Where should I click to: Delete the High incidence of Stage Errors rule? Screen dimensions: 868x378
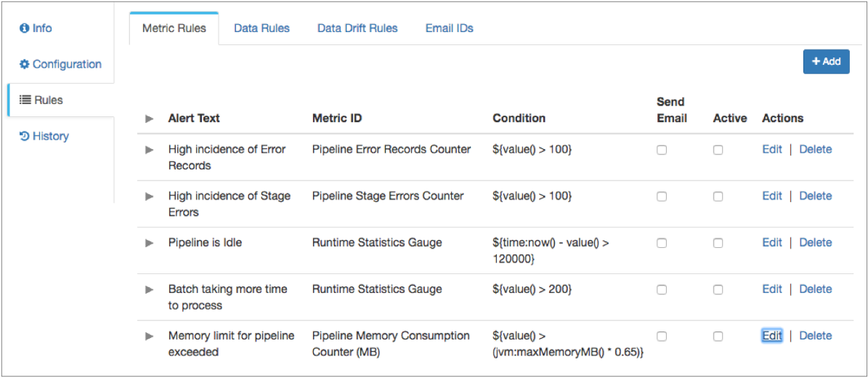click(815, 196)
